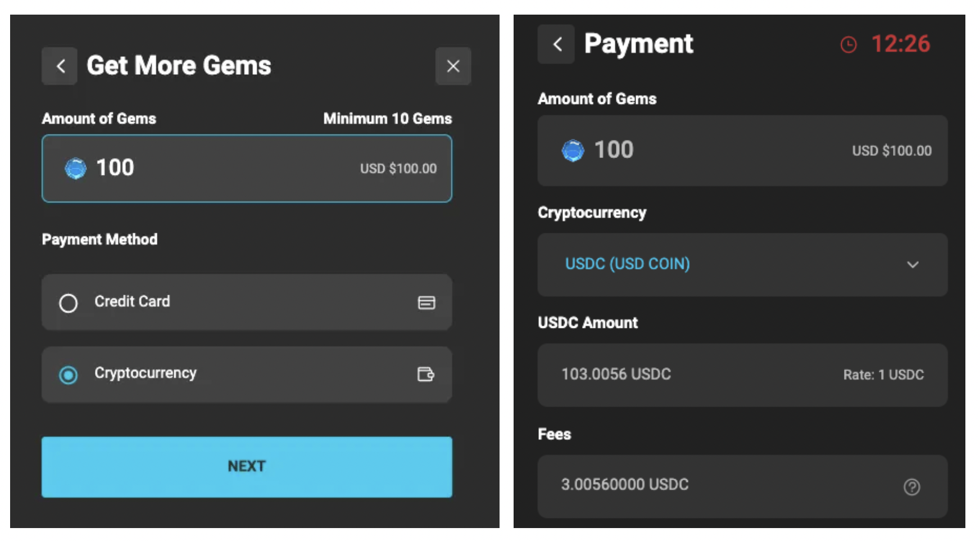Image resolution: width=980 pixels, height=541 pixels.
Task: Close the Get More Gems dialog
Action: tap(453, 66)
